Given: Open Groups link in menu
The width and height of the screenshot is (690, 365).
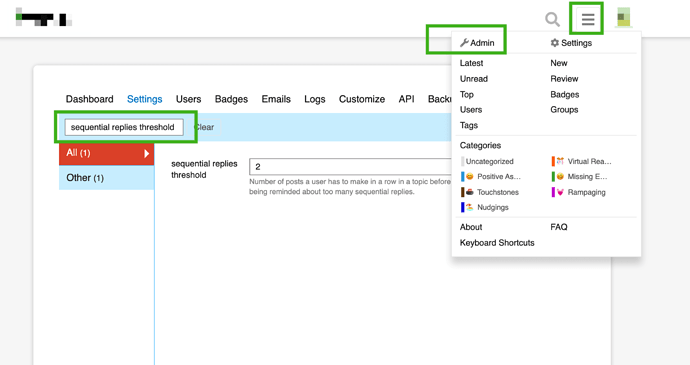Looking at the screenshot, I should point(564,110).
